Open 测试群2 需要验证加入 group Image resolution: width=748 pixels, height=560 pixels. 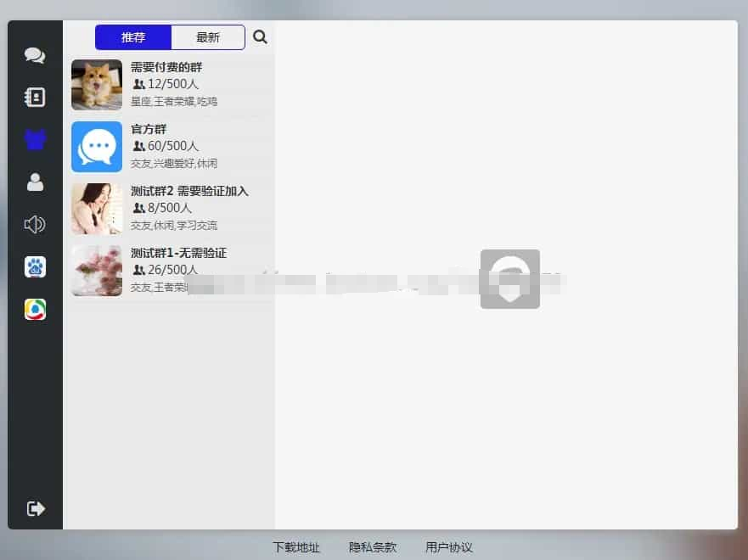[x=189, y=191]
